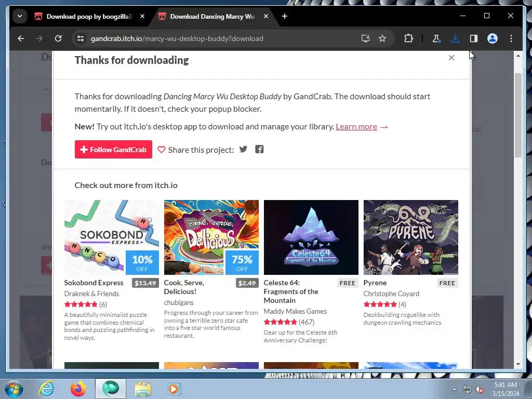This screenshot has width=532, height=399.
Task: Select Download Dancing Marcy Wu tab
Action: (212, 16)
